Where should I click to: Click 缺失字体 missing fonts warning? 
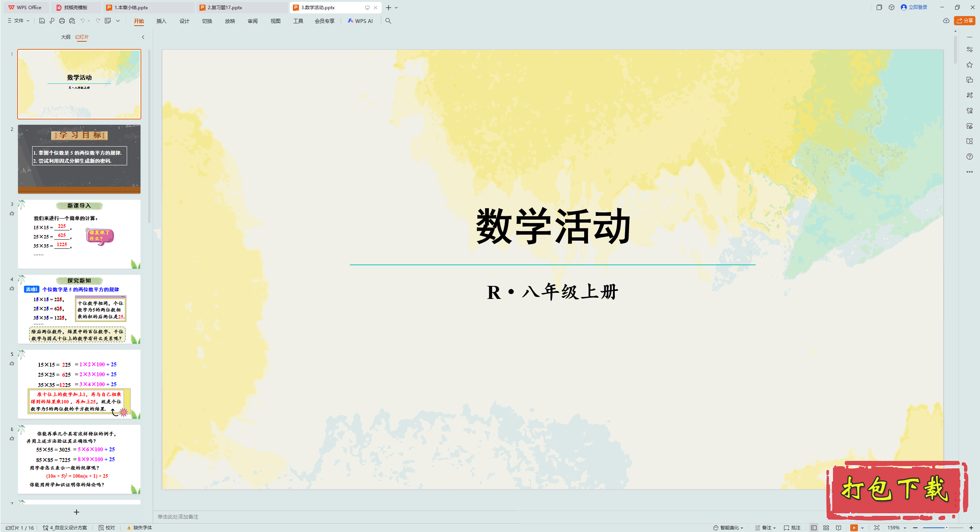coord(139,527)
